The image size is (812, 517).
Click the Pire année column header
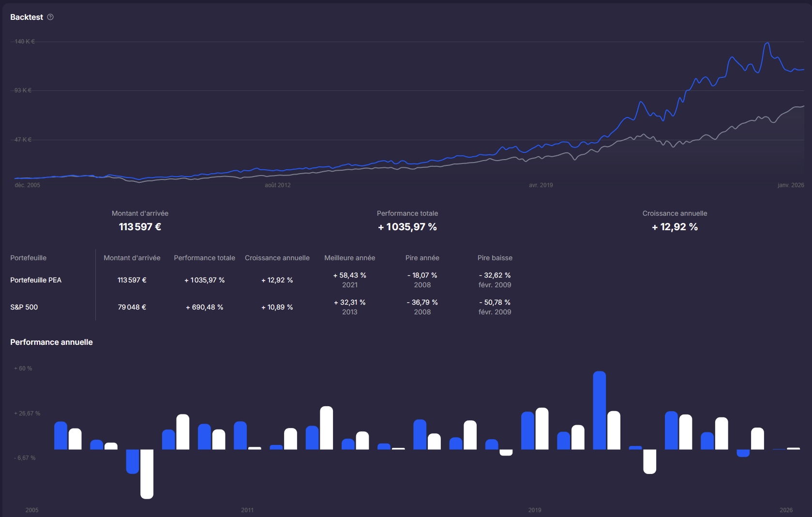tap(422, 258)
